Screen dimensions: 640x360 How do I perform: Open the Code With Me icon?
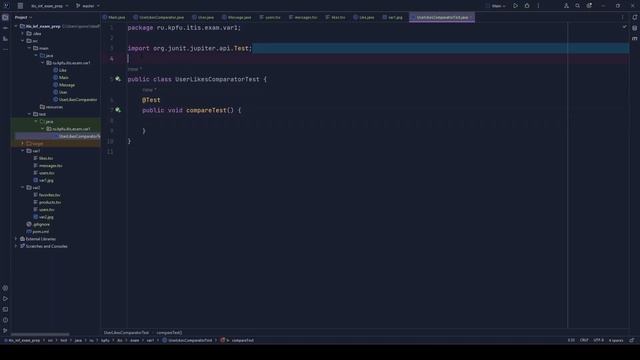tap(566, 6)
